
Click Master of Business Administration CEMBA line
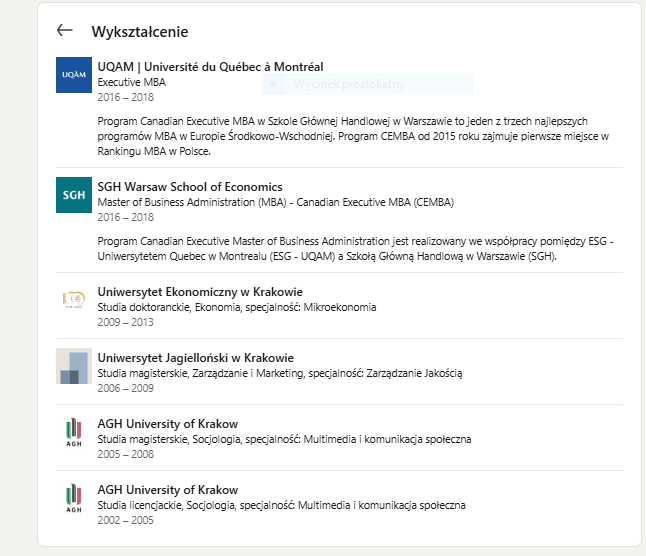point(276,202)
